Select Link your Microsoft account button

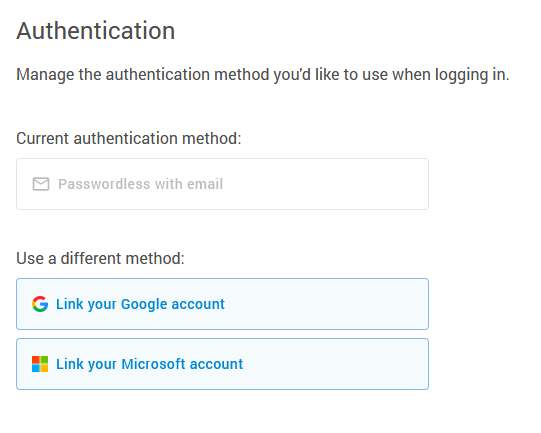[223, 364]
